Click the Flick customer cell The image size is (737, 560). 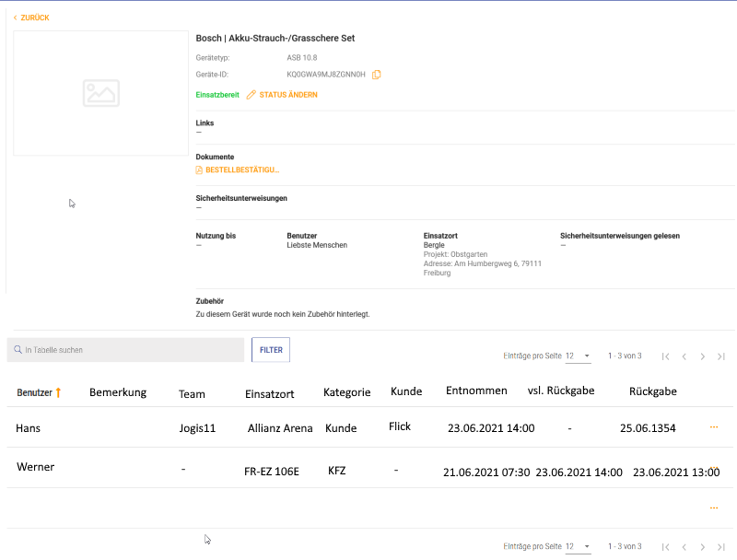coord(400,426)
